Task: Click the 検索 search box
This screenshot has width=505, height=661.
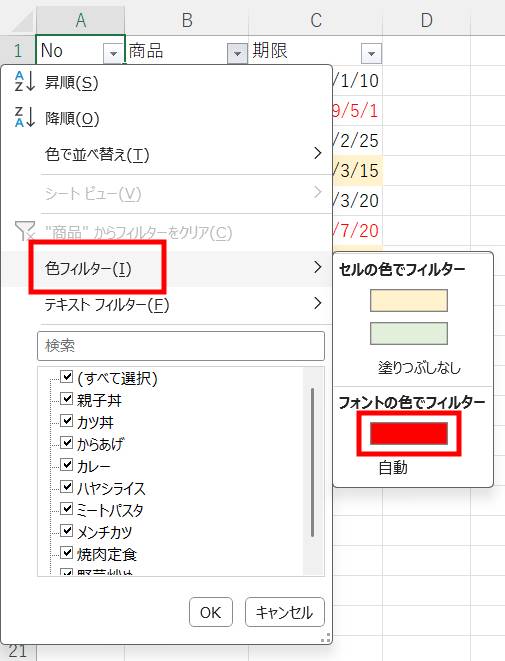Action: pyautogui.click(x=181, y=346)
